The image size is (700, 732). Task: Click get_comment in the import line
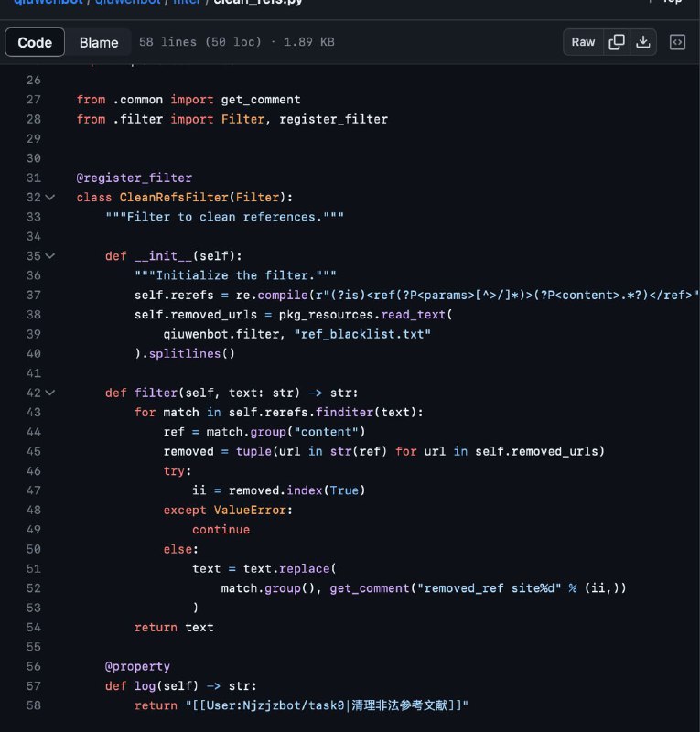tap(261, 99)
